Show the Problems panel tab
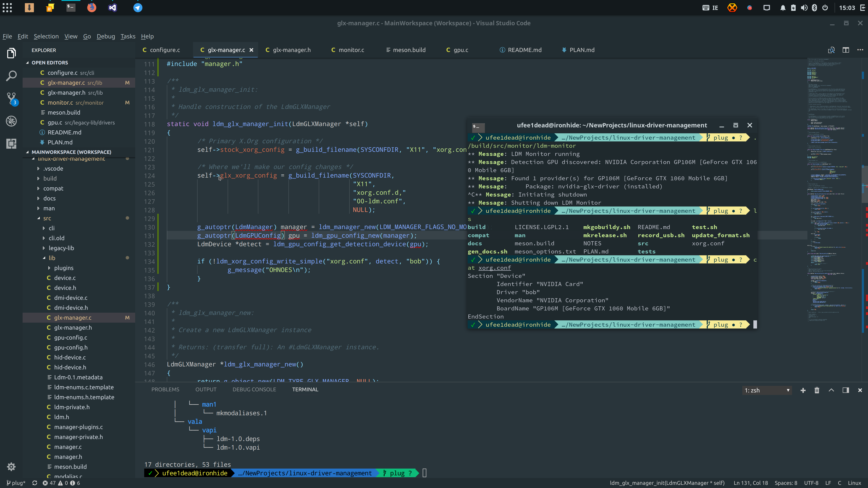Screen dimensions: 868x488 165,389
